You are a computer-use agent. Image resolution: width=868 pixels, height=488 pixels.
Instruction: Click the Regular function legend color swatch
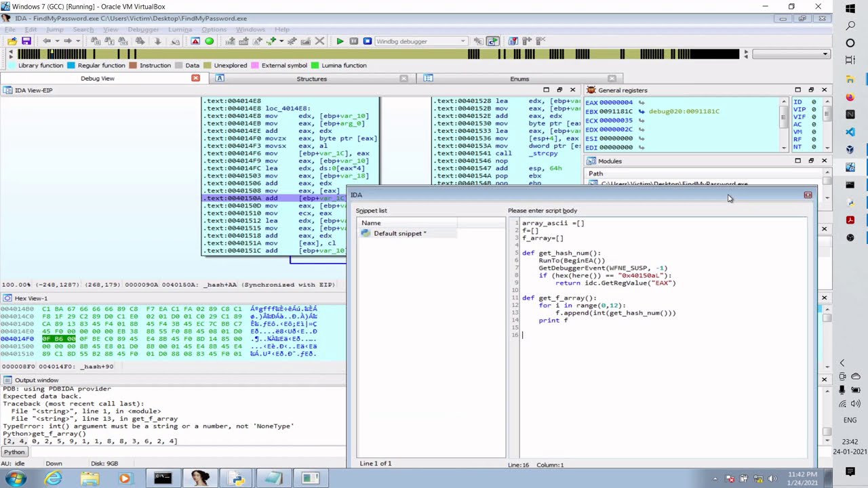tap(71, 66)
